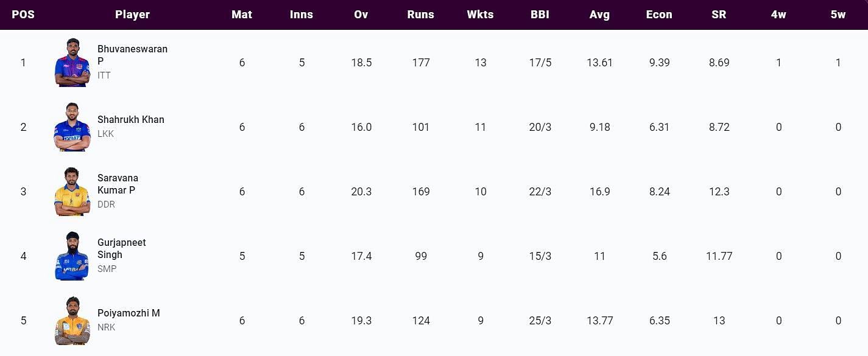868x356 pixels.
Task: Sort by Runs column header
Action: point(420,15)
